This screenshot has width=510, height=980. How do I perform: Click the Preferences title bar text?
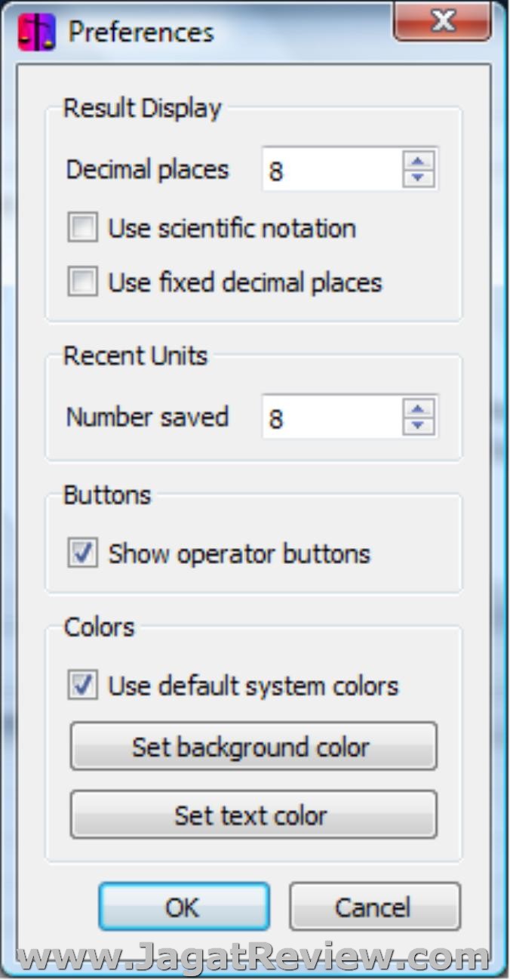click(141, 32)
